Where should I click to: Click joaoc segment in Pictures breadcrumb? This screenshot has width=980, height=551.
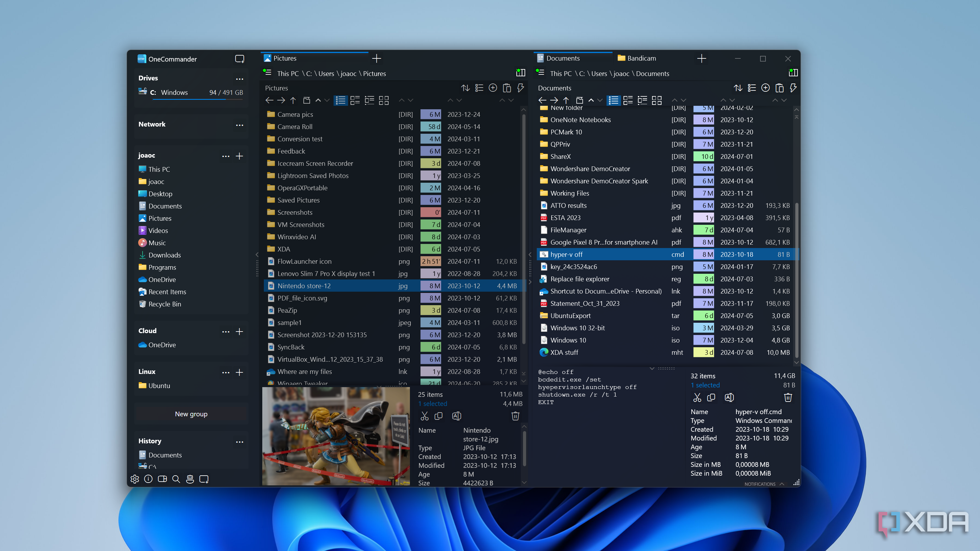pos(348,73)
